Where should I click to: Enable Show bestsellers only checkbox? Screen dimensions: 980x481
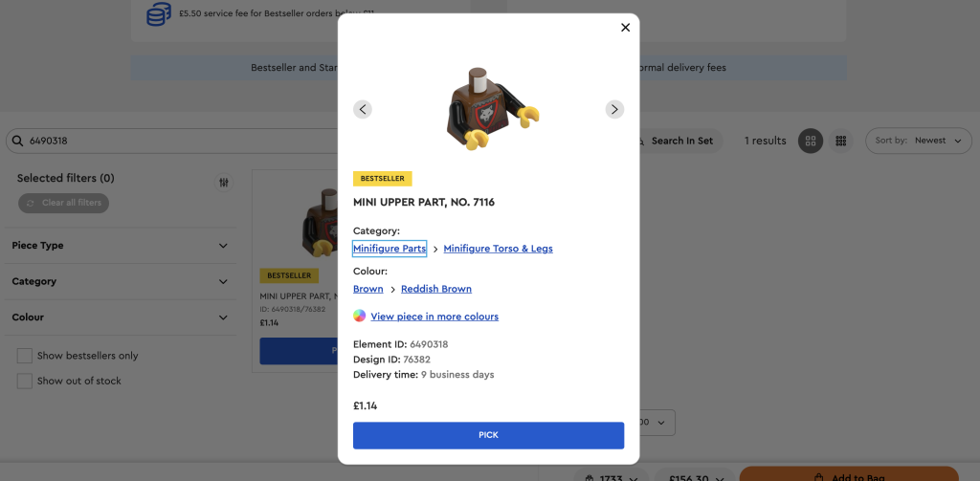(24, 356)
